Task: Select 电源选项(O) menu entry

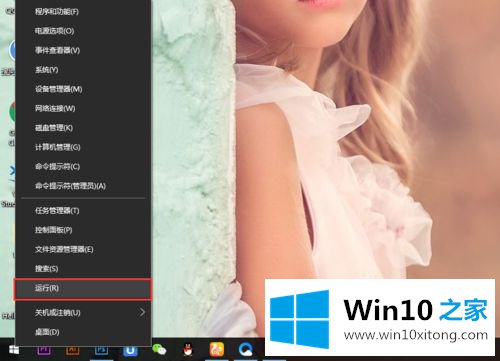Action: (83, 31)
